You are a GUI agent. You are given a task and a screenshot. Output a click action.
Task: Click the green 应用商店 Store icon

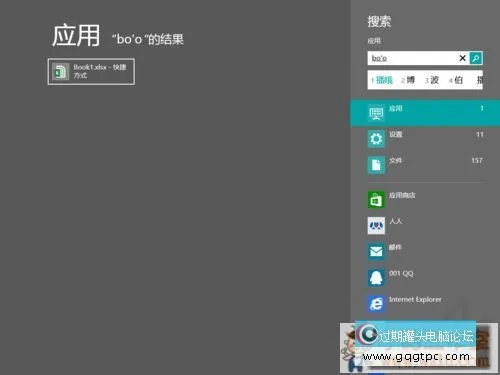376,200
